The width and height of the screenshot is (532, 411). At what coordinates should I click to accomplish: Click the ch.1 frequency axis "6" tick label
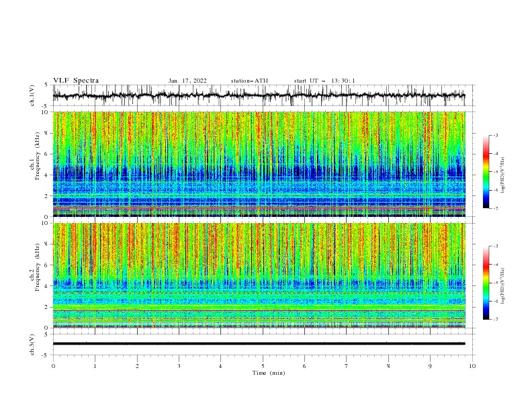[x=47, y=154]
